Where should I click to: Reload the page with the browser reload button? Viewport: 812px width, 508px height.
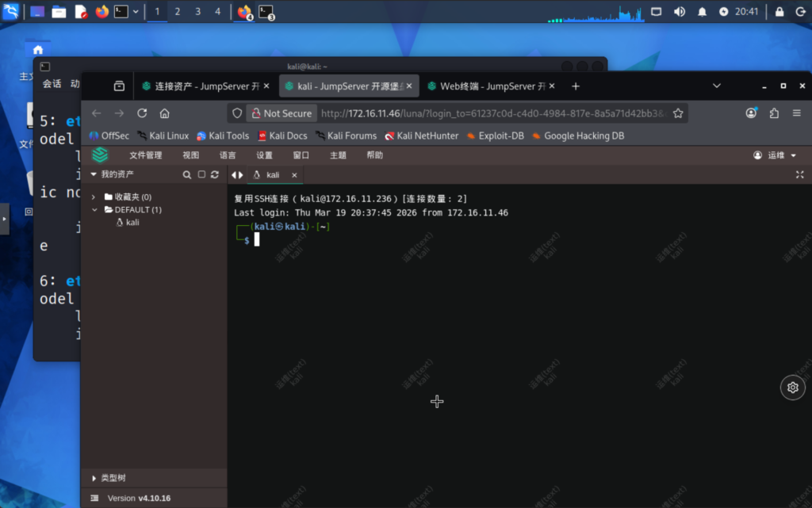tap(142, 113)
